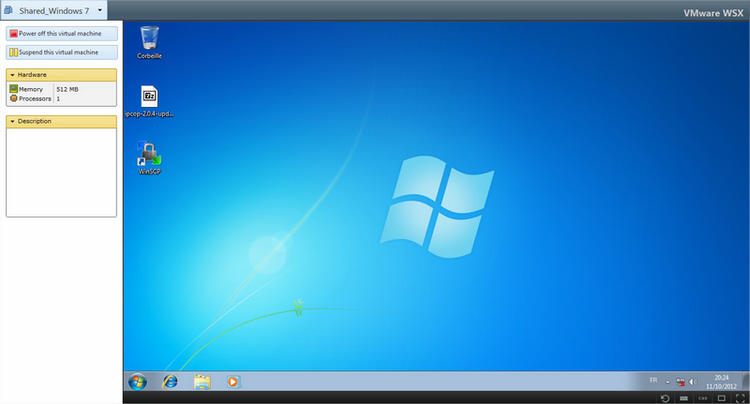
Task: Switch to windowed view icon
Action: coord(722,398)
